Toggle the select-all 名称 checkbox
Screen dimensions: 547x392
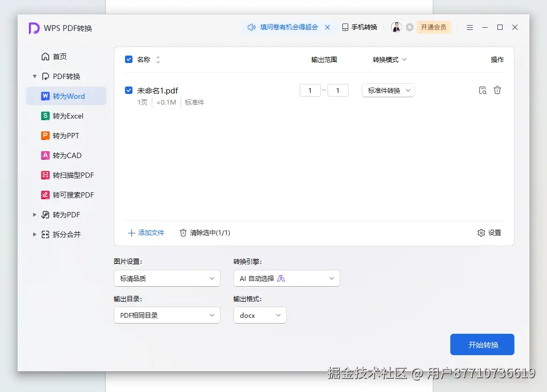pos(129,59)
